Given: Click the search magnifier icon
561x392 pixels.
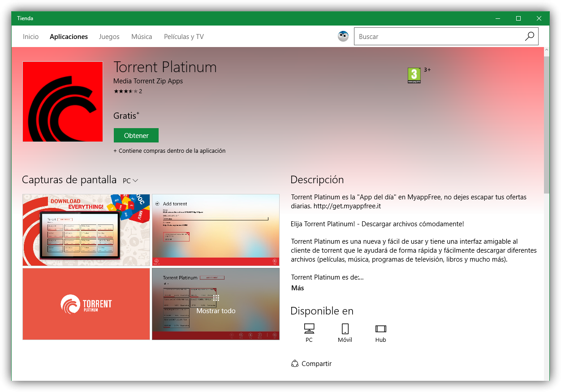Looking at the screenshot, I should tap(529, 37).
